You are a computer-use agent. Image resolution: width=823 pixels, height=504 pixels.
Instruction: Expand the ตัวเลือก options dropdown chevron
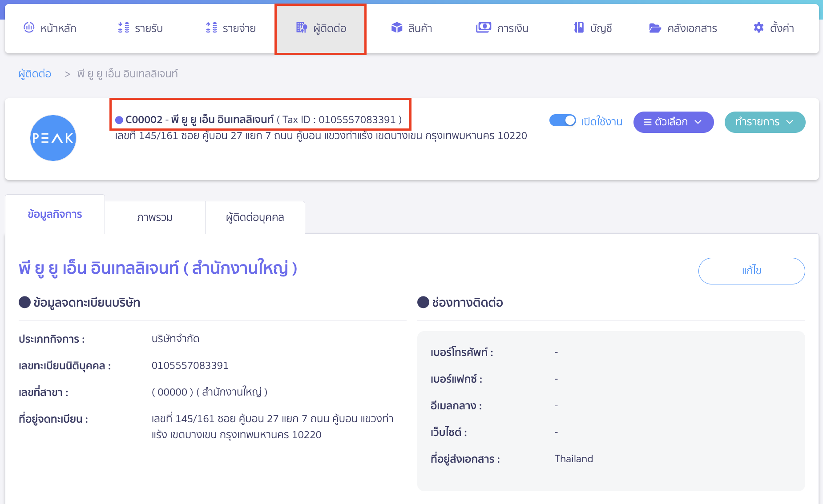[698, 122]
